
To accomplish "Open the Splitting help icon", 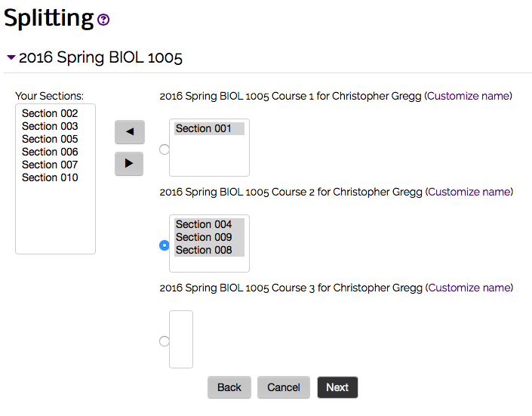I will point(103,20).
